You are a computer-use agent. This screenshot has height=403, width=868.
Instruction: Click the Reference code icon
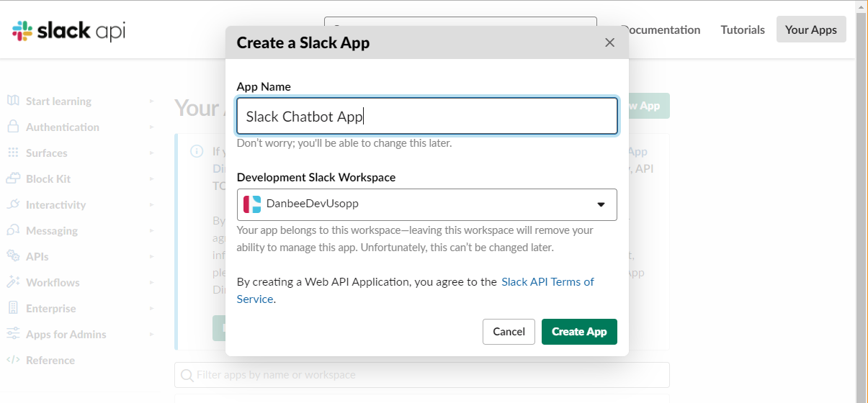coord(13,360)
